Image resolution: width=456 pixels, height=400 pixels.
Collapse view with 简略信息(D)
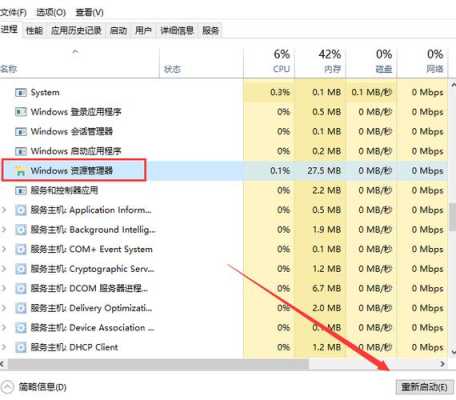point(42,387)
